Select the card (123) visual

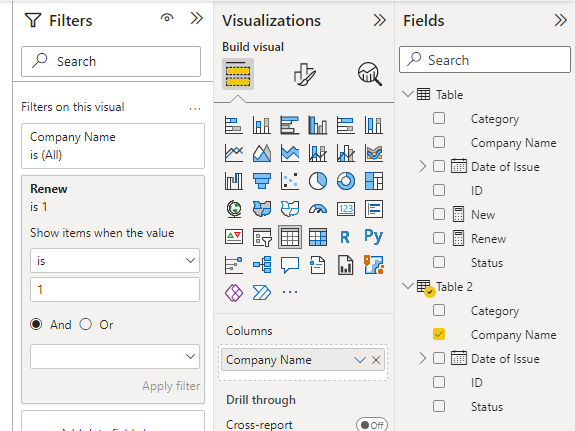tap(346, 209)
